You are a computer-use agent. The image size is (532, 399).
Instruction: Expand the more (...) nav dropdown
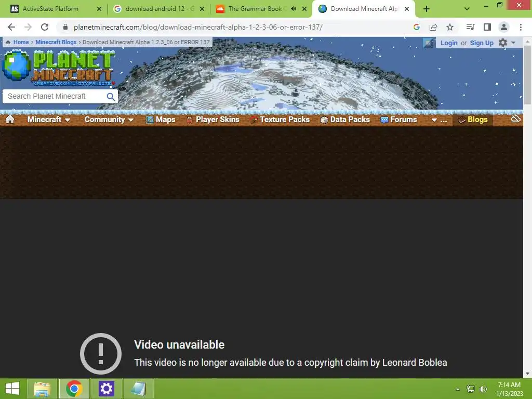tap(439, 119)
